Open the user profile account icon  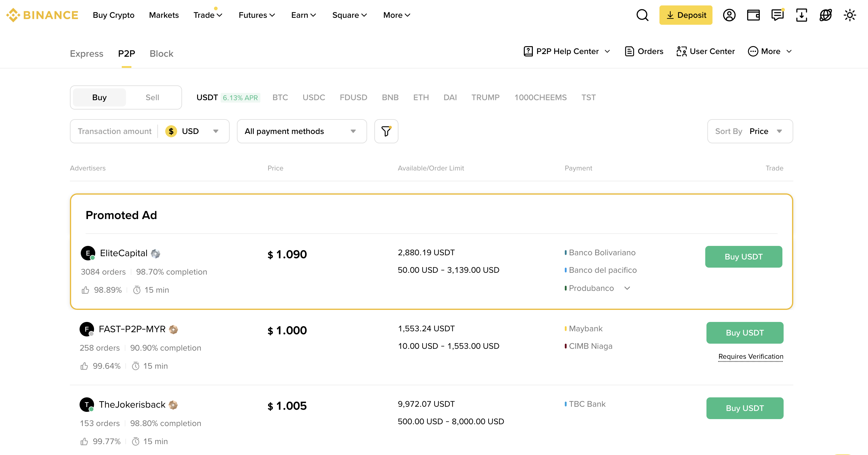tap(729, 15)
